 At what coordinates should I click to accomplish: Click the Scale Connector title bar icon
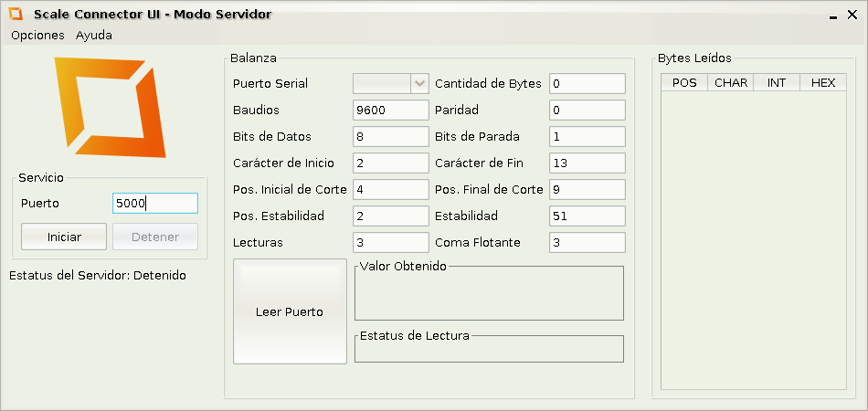[x=16, y=15]
